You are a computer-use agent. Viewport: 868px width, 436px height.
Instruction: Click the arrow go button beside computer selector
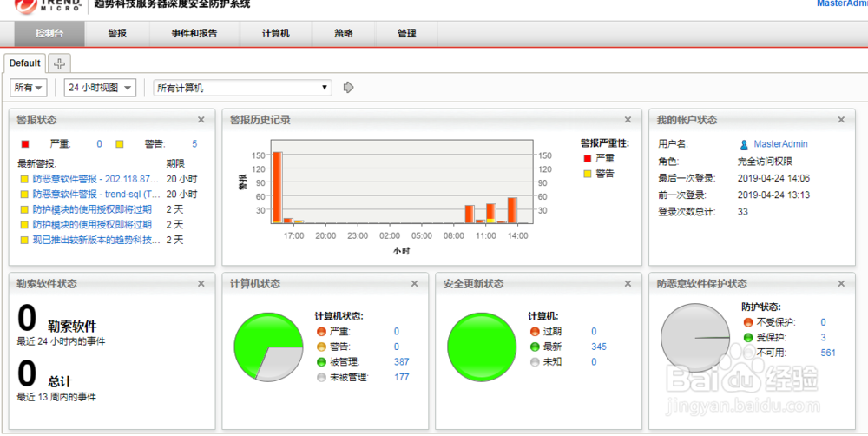pos(348,88)
